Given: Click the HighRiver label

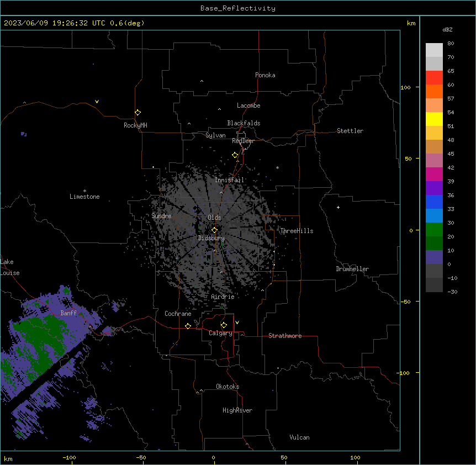Looking at the screenshot, I should [237, 410].
